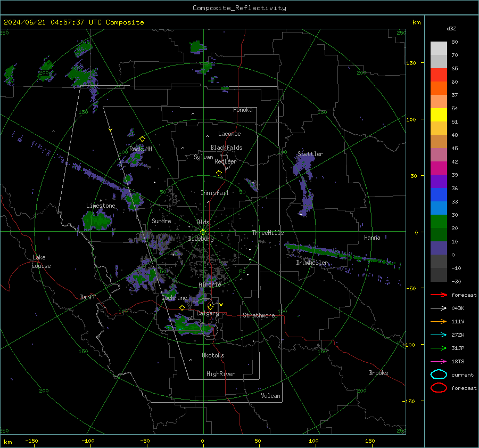Pick the blue 36 dBZ legend swatch
The height and width of the screenshot is (448, 479).
click(x=439, y=195)
